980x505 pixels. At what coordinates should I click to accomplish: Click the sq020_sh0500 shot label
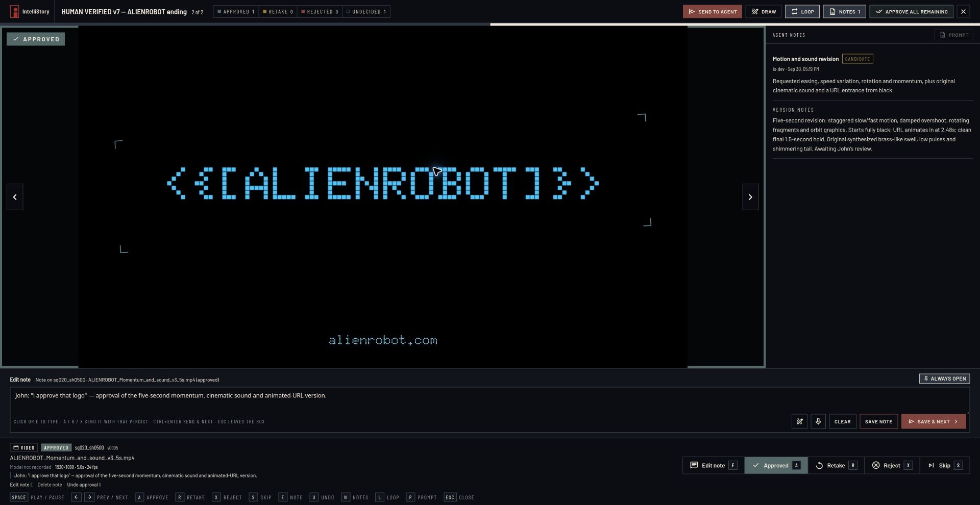pyautogui.click(x=89, y=448)
